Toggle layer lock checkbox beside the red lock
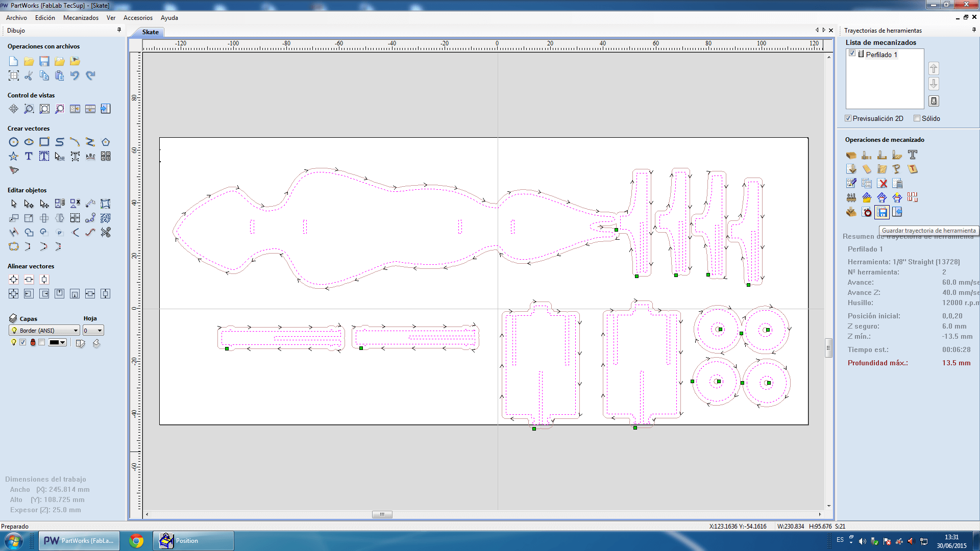980x551 pixels. 42,342
